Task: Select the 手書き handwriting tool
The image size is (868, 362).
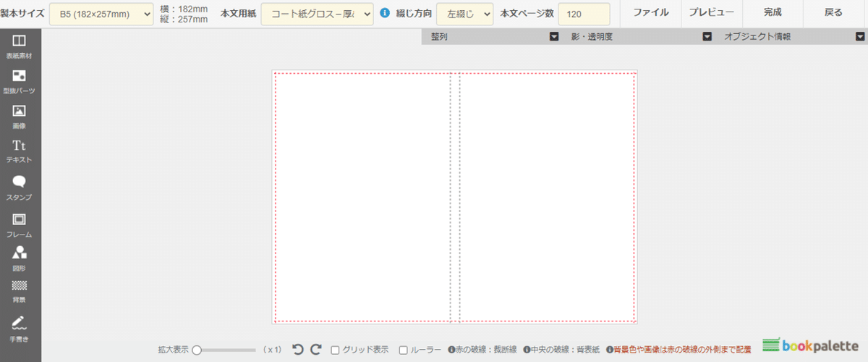Action: [20, 328]
